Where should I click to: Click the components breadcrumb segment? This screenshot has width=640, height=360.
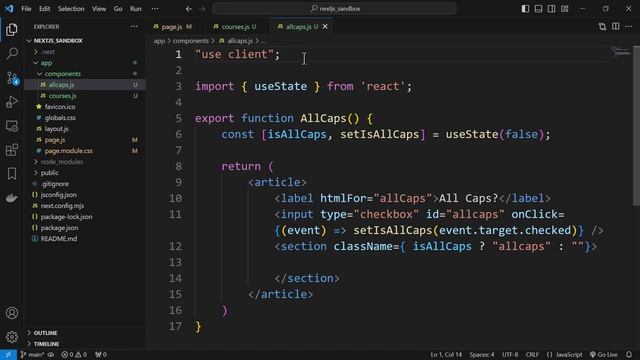click(x=191, y=41)
